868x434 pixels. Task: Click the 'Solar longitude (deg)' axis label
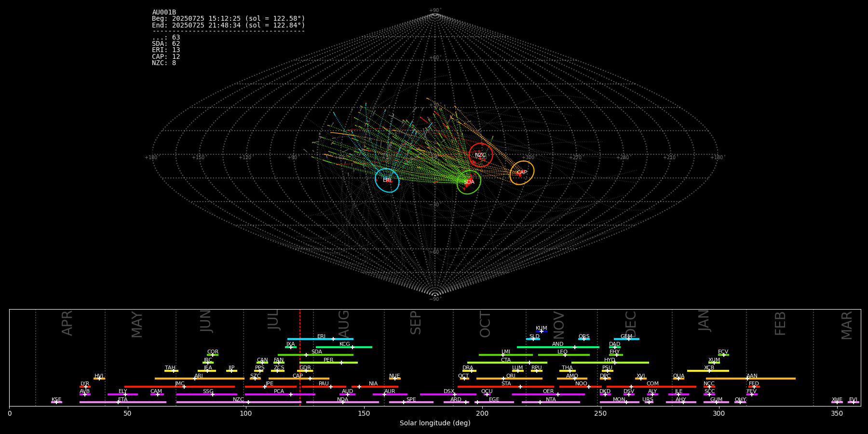coord(435,423)
